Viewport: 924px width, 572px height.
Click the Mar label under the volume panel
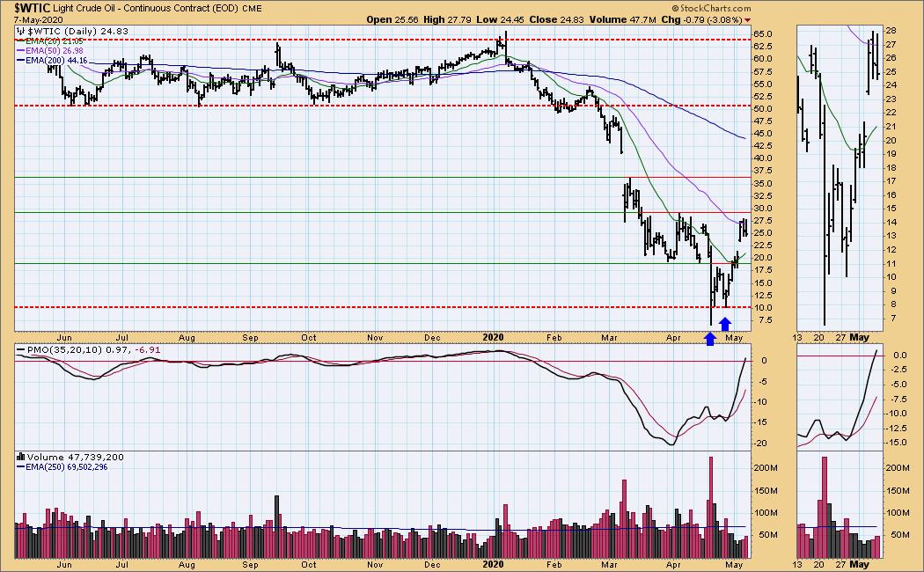pos(609,564)
